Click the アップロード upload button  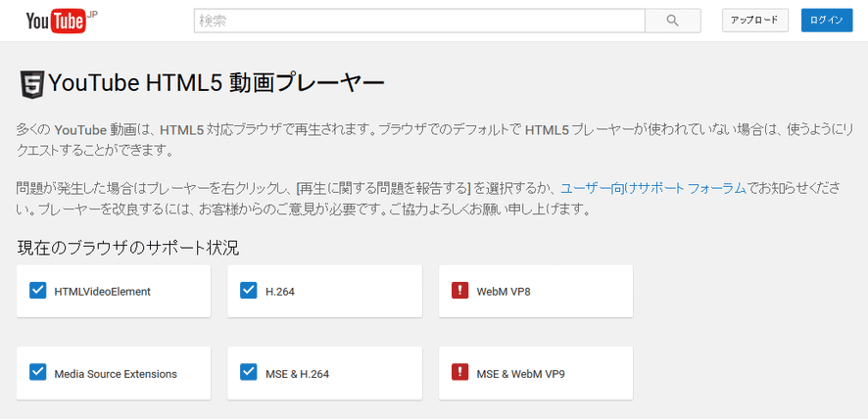(x=755, y=21)
